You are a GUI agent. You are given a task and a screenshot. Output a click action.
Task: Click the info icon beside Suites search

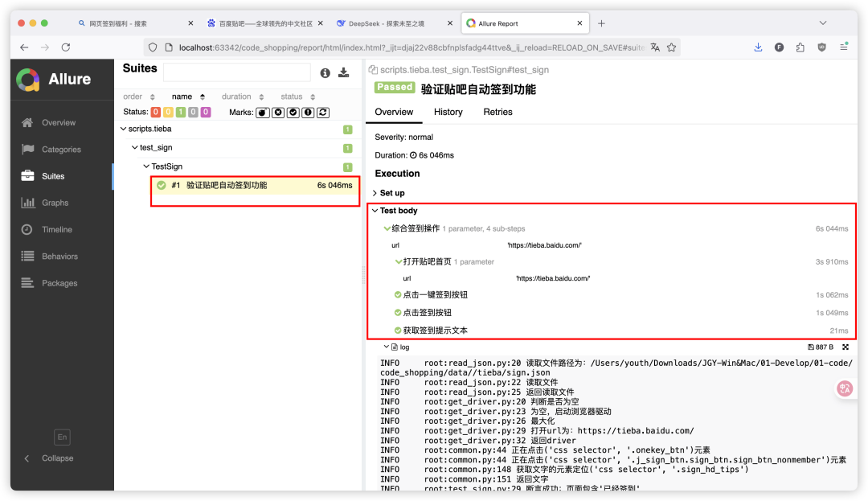click(325, 73)
